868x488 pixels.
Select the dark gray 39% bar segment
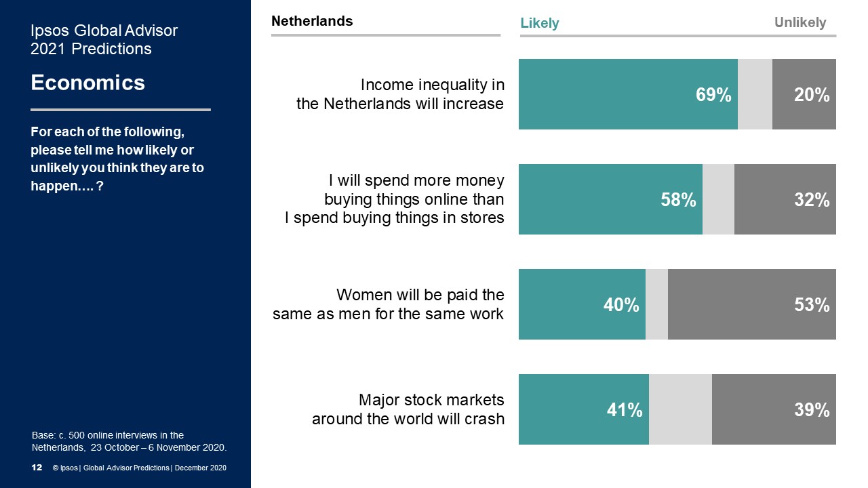773,409
